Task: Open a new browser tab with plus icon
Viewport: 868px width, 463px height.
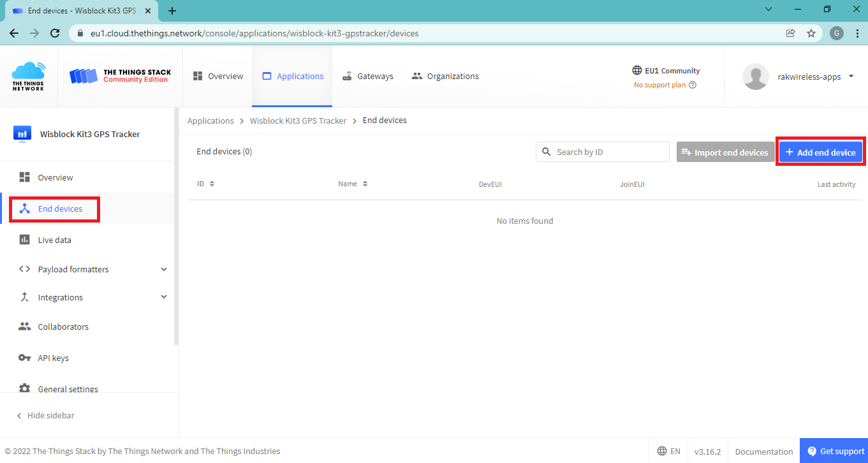Action: pos(172,11)
